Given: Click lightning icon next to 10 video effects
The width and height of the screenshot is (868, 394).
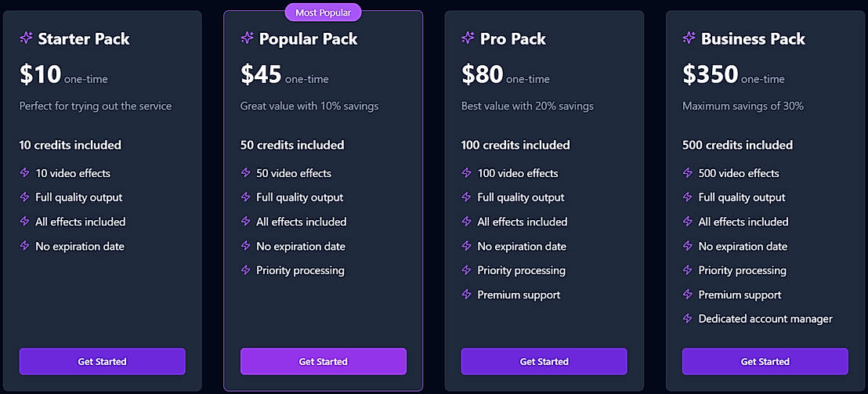Looking at the screenshot, I should tap(24, 173).
